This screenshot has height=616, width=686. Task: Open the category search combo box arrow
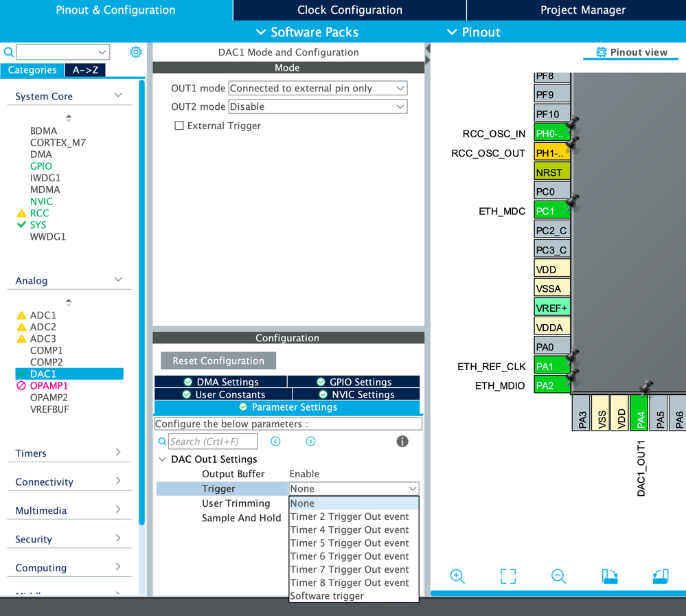pyautogui.click(x=102, y=52)
